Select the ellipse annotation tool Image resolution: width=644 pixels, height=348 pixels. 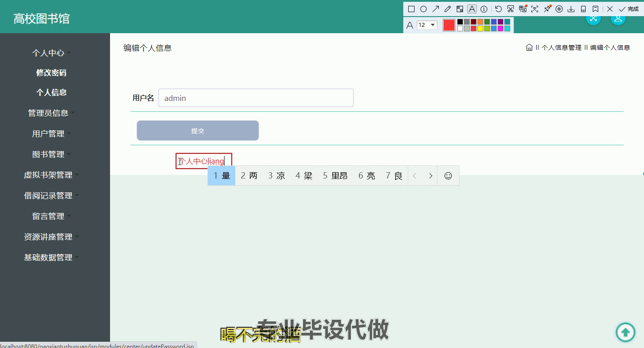423,9
